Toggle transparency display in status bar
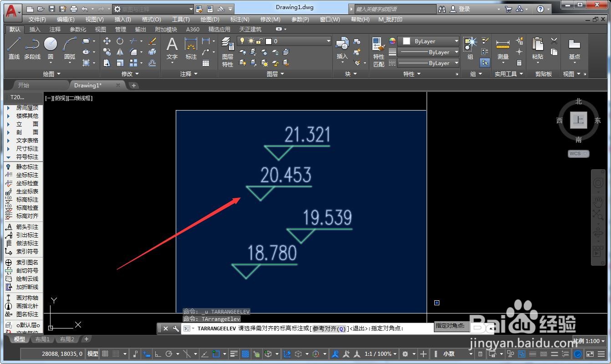The height and width of the screenshot is (364, 611). point(245,354)
